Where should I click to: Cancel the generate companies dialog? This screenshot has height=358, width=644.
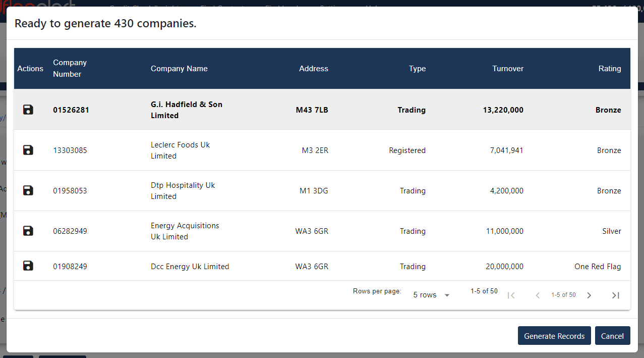(612, 336)
